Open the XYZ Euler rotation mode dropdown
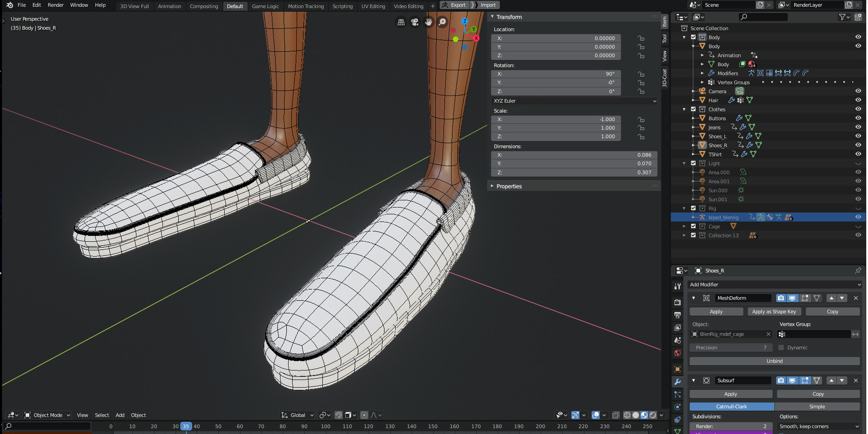This screenshot has width=868, height=434. [574, 101]
